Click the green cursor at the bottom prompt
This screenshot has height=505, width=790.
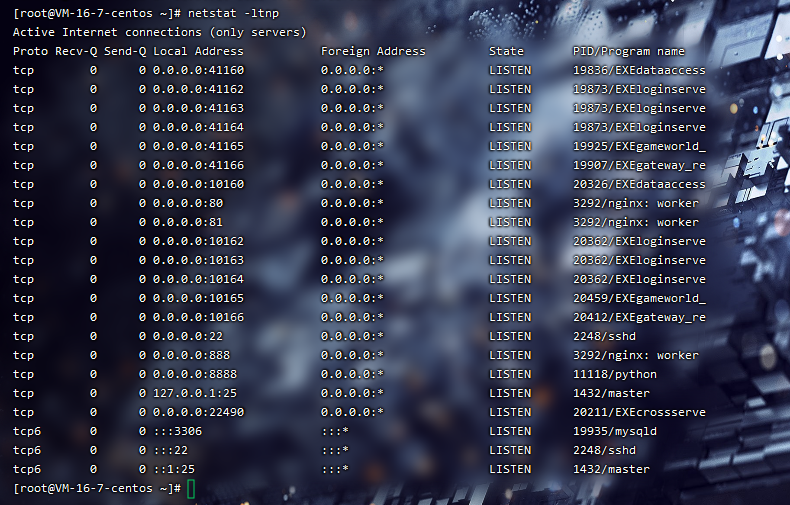pos(191,488)
